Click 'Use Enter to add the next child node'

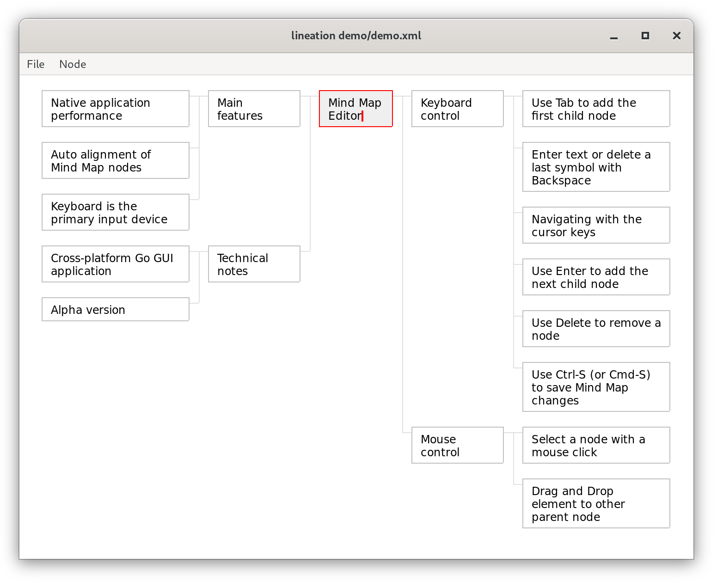tap(596, 277)
